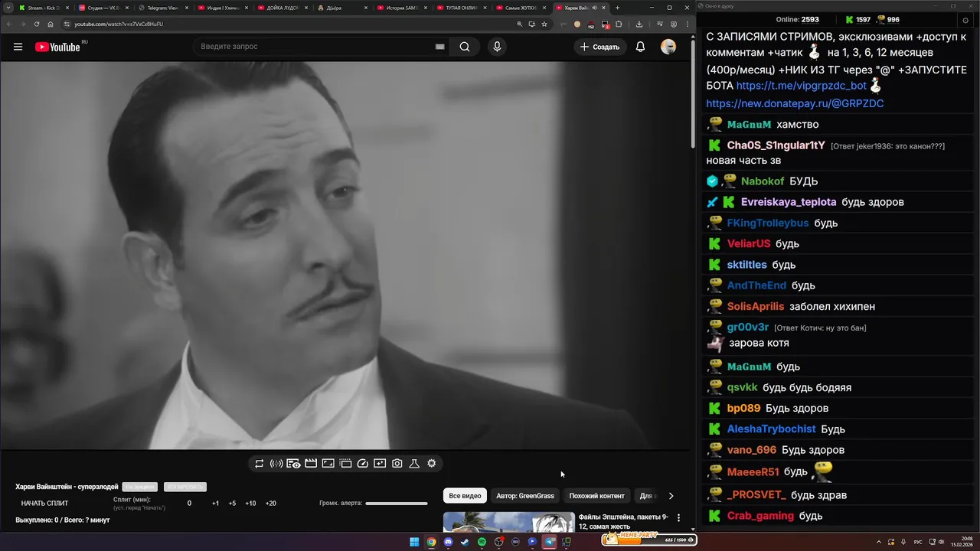
Task: Click the magnifier search button on YouTube
Action: coord(465,47)
